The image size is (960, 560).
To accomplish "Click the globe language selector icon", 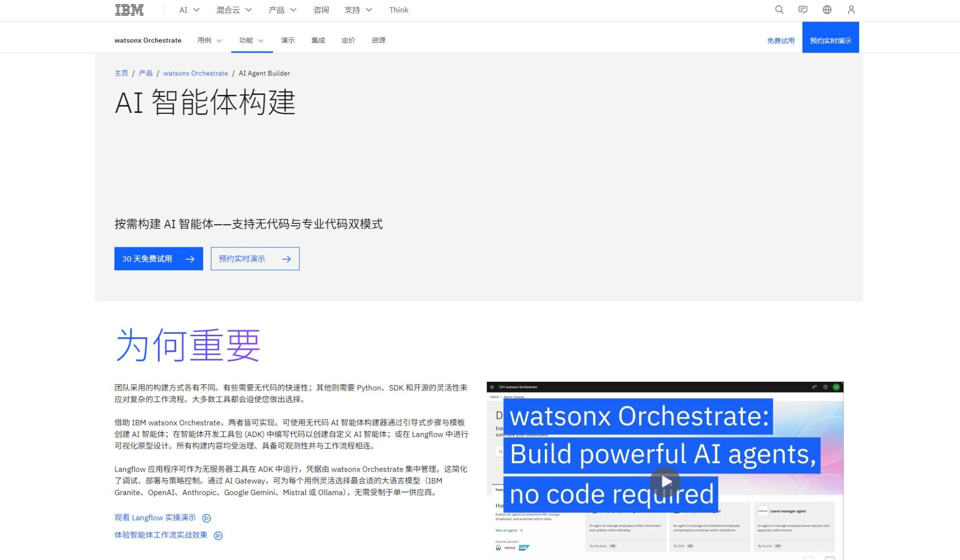I will (x=827, y=10).
